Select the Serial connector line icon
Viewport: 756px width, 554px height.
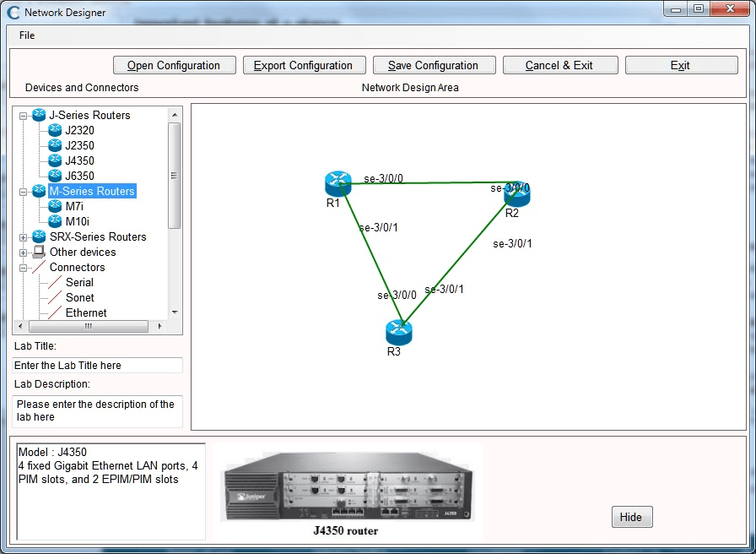(x=54, y=283)
